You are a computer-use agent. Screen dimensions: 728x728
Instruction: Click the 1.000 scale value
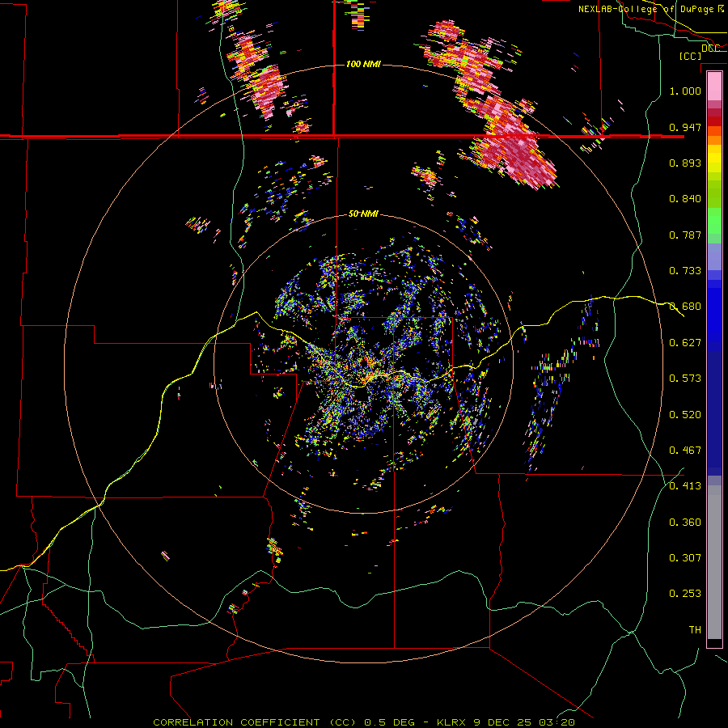(685, 91)
